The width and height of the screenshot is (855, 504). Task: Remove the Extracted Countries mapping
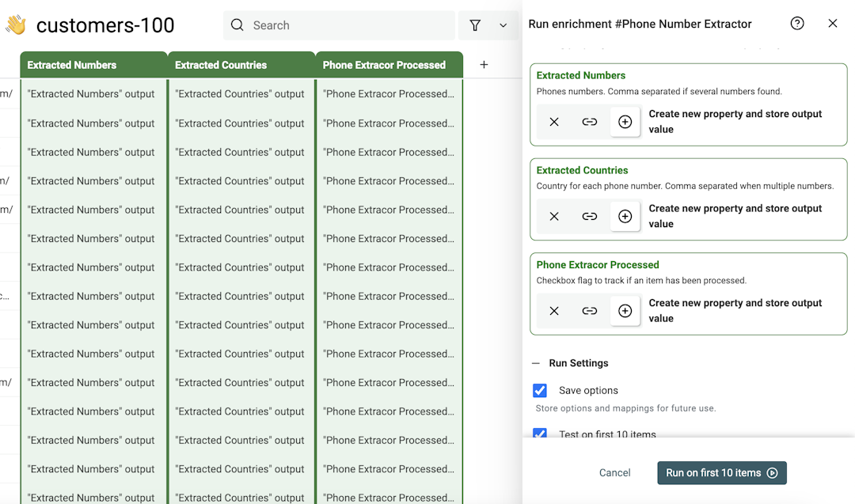553,216
